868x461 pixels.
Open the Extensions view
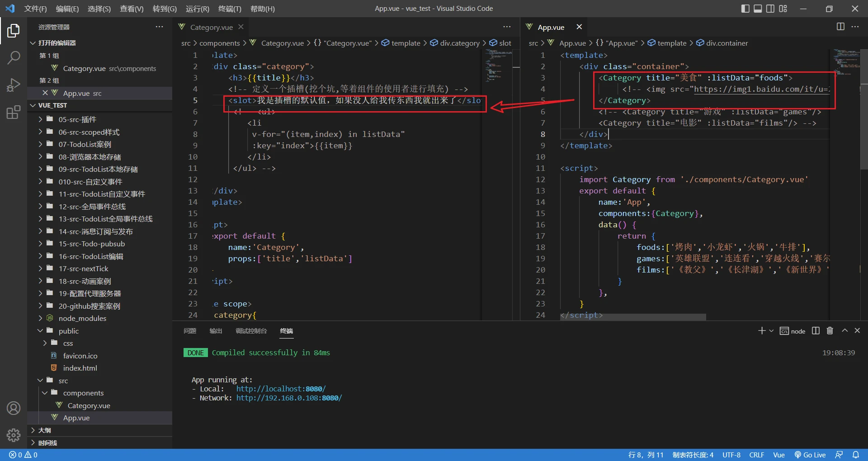(x=14, y=112)
